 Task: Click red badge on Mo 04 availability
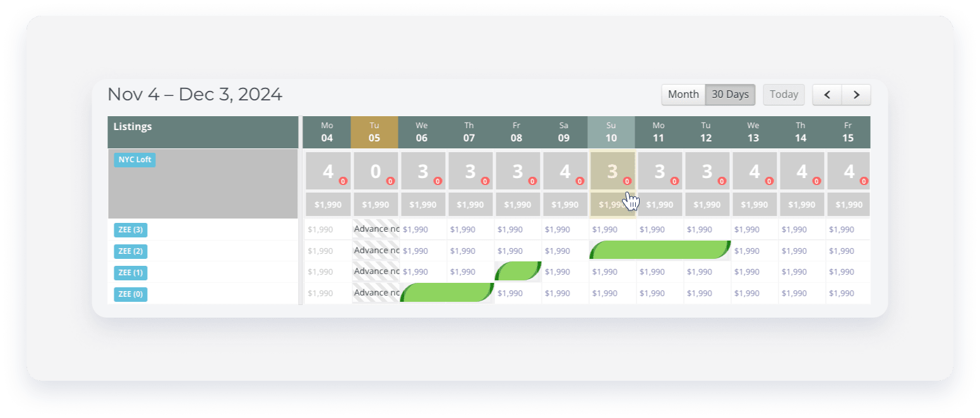[x=343, y=181]
